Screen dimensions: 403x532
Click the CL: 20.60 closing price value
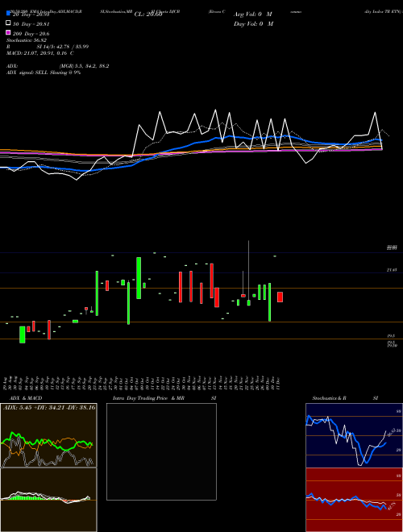(148, 15)
